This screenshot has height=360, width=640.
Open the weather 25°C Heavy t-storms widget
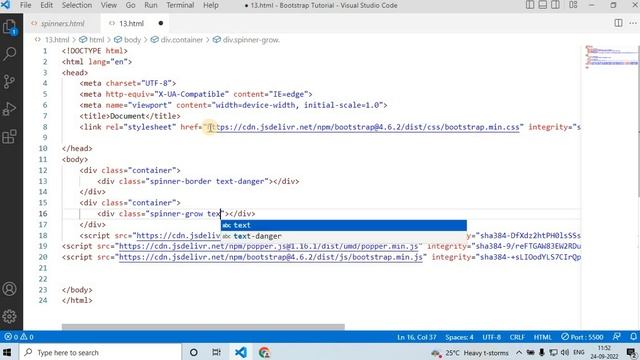(x=470, y=353)
